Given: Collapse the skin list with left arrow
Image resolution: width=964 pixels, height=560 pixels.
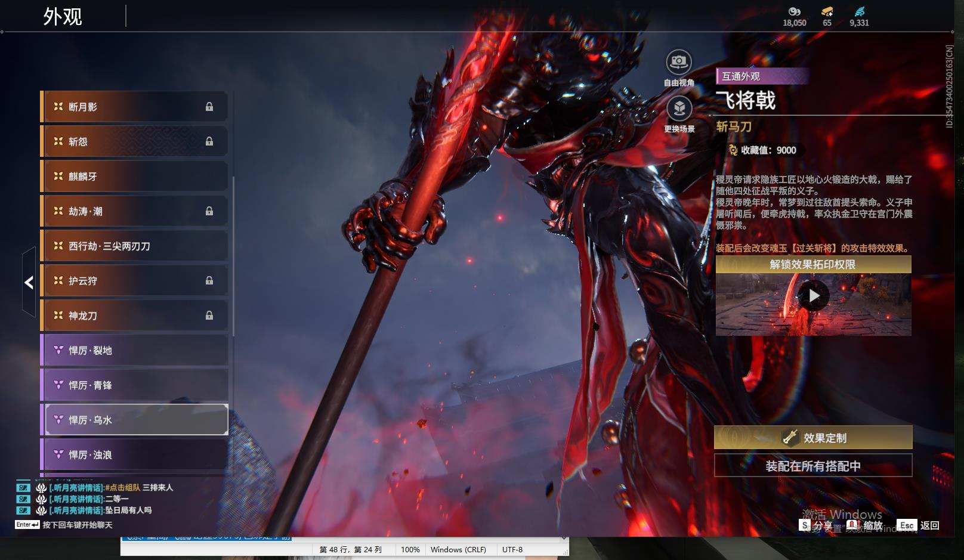Looking at the screenshot, I should point(29,282).
